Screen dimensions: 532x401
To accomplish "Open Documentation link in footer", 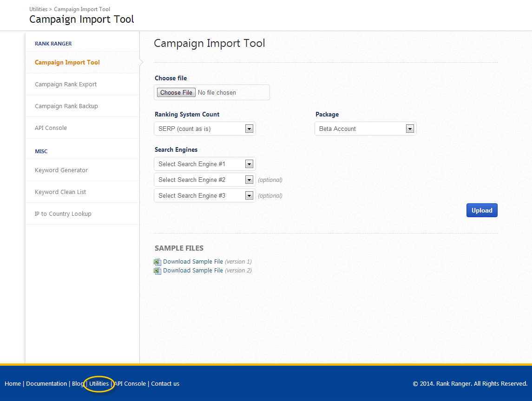I will click(x=46, y=384).
